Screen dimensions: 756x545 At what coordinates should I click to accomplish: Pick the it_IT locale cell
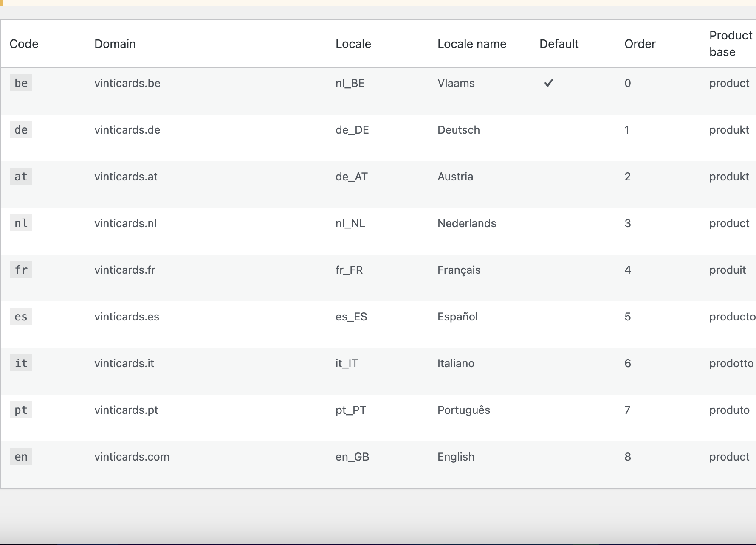point(347,363)
